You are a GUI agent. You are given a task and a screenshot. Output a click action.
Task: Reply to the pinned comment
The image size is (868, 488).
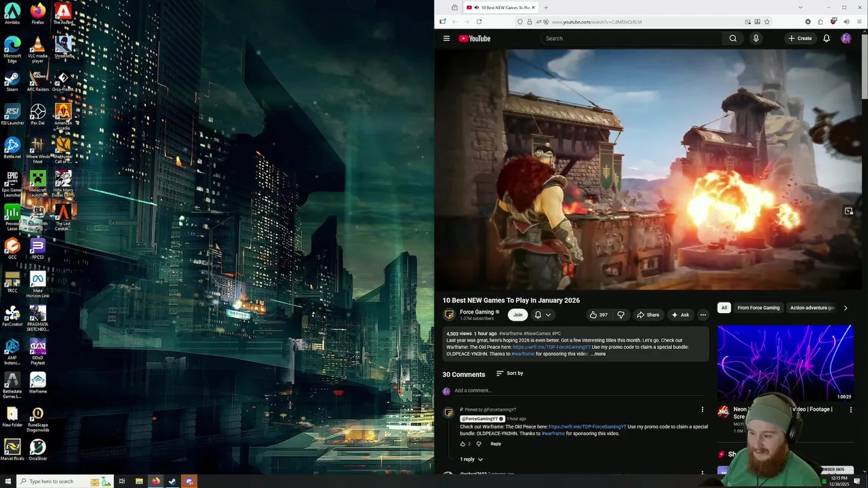[496, 444]
